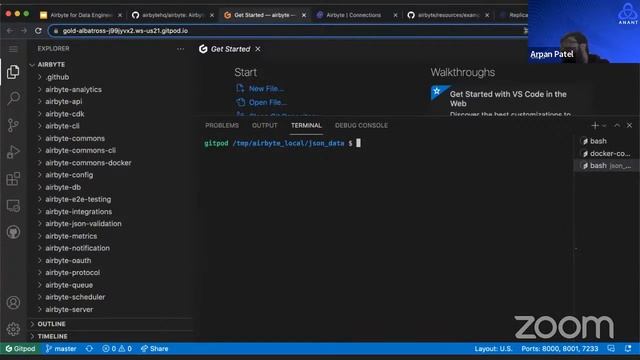Collapse the AIRBYTE root folder
Image resolution: width=640 pixels, height=360 pixels.
[x=32, y=64]
